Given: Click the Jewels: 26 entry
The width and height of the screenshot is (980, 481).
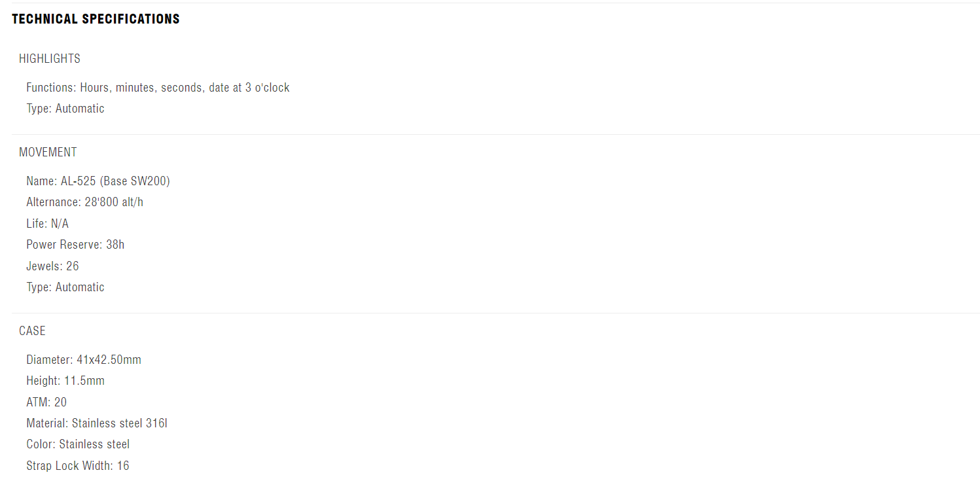Looking at the screenshot, I should [x=52, y=266].
